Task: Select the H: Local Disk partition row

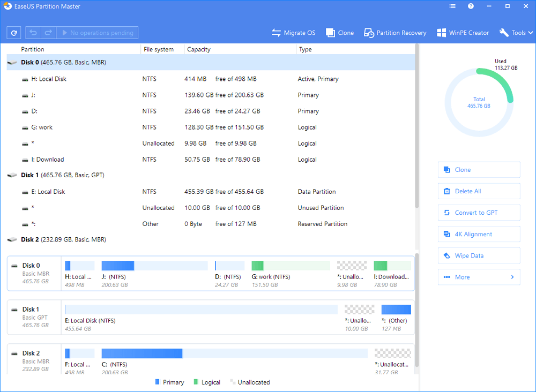Action: pos(211,79)
